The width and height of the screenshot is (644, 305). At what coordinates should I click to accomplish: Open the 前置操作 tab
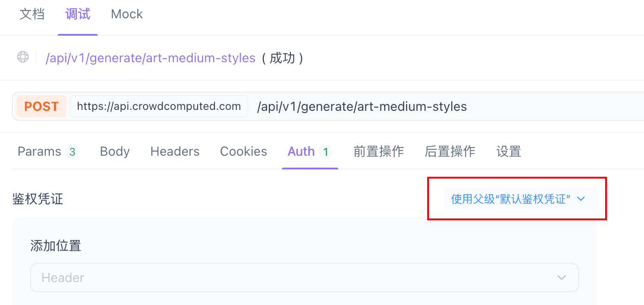pos(378,151)
